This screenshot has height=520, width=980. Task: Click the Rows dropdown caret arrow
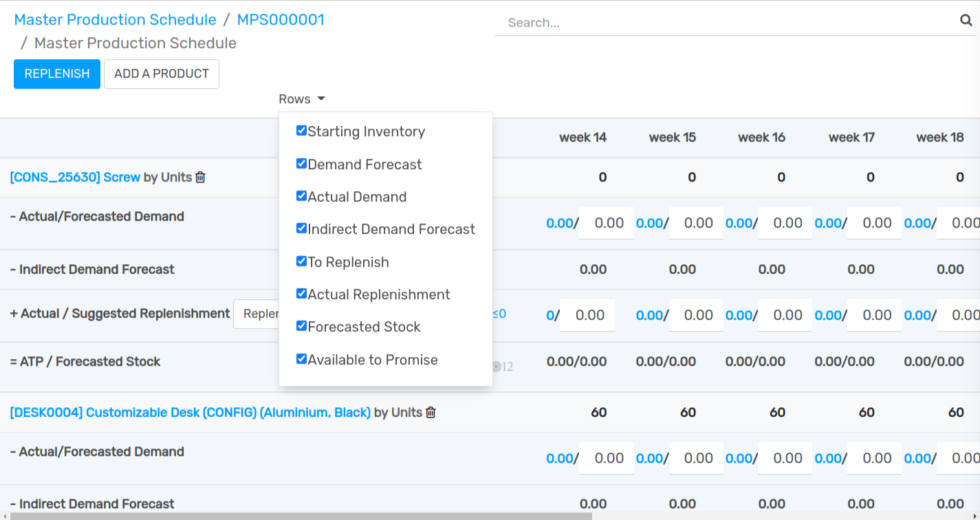321,99
